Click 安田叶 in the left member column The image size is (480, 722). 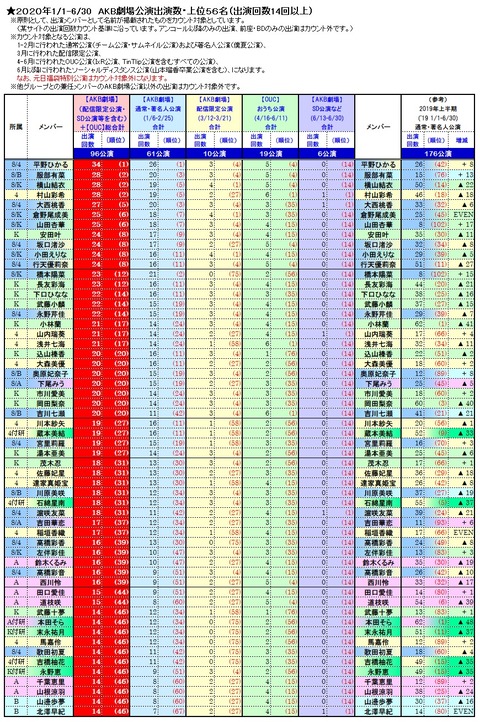pos(50,235)
